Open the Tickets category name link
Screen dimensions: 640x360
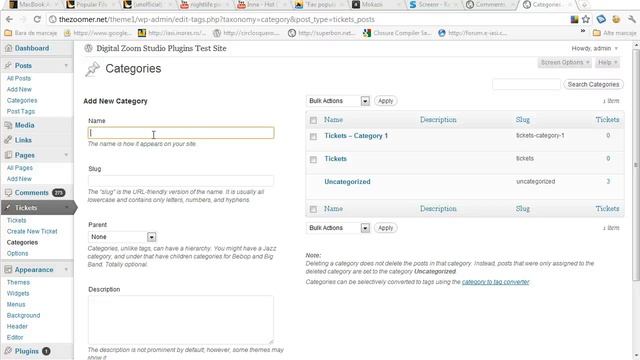click(336, 159)
